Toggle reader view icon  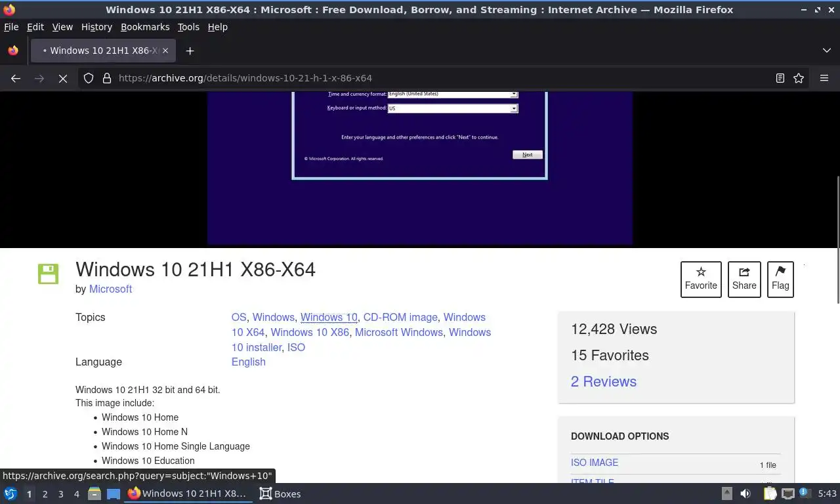click(x=780, y=78)
